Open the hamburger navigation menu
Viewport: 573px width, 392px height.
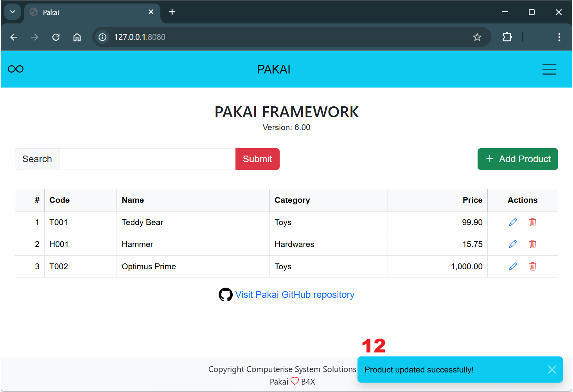coord(549,69)
